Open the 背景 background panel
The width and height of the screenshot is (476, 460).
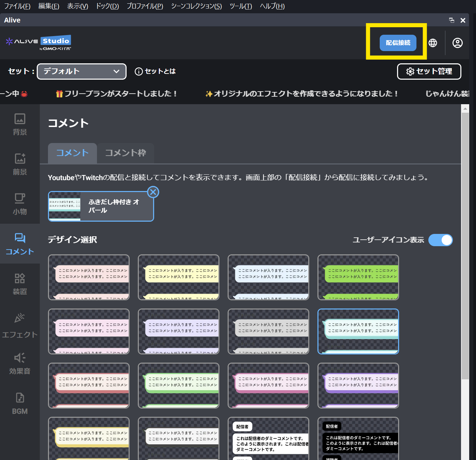click(20, 124)
